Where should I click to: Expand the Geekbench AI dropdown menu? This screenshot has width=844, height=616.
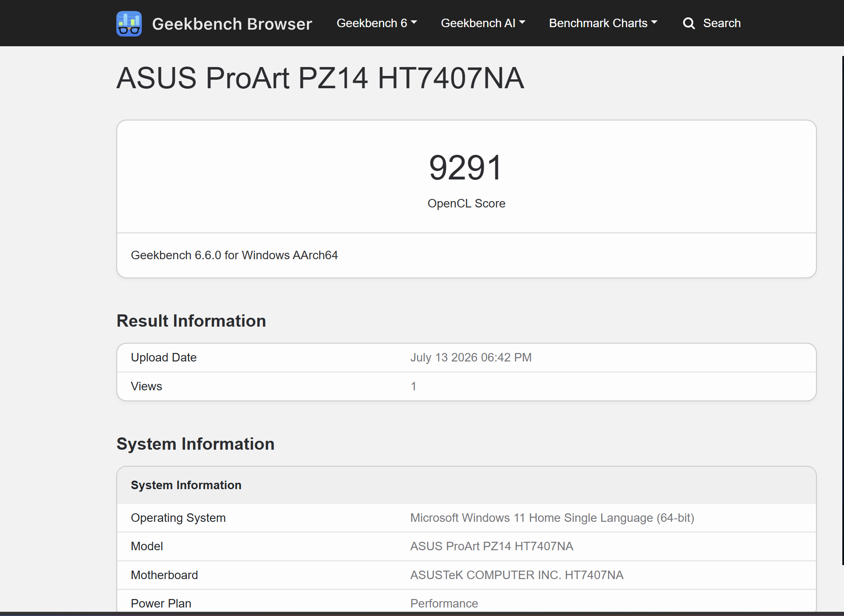click(x=483, y=23)
